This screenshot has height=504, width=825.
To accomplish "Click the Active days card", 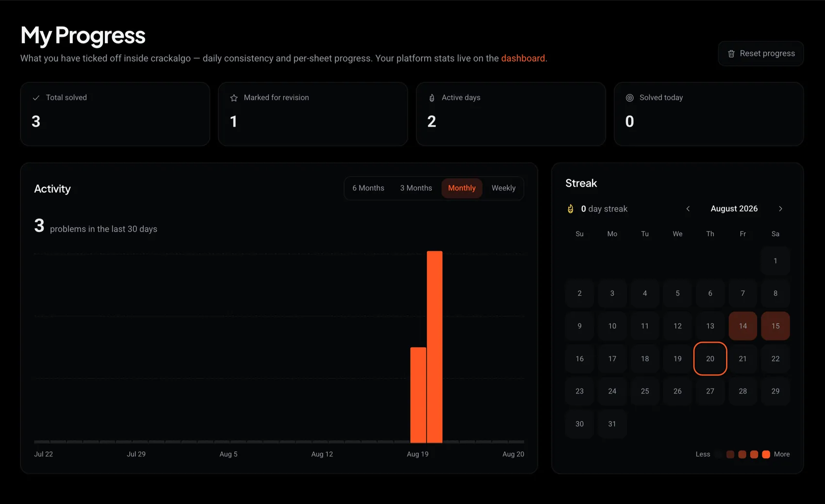I will (511, 114).
